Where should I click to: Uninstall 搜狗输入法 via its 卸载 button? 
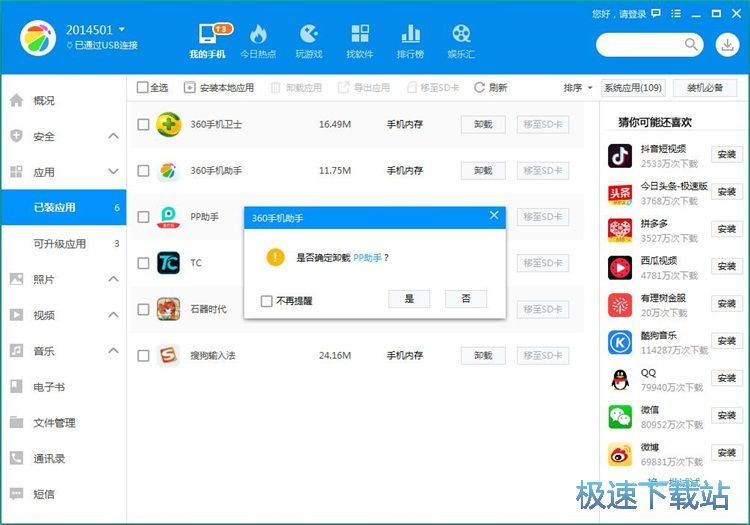pyautogui.click(x=483, y=355)
